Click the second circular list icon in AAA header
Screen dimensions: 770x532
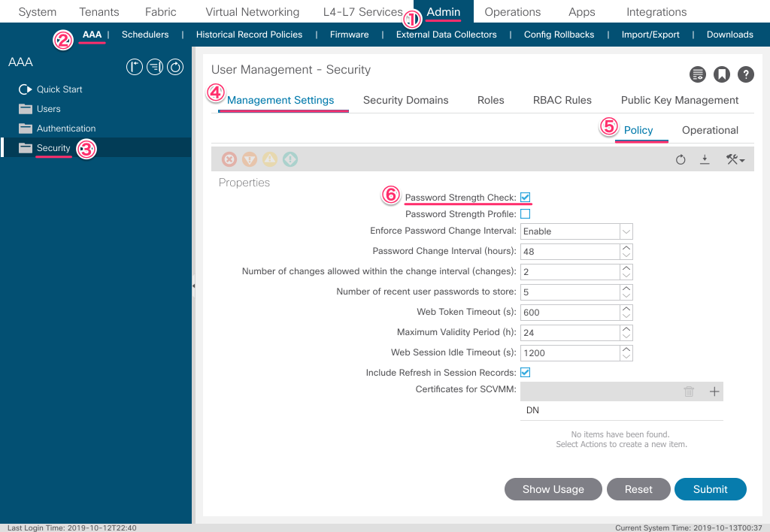[155, 67]
